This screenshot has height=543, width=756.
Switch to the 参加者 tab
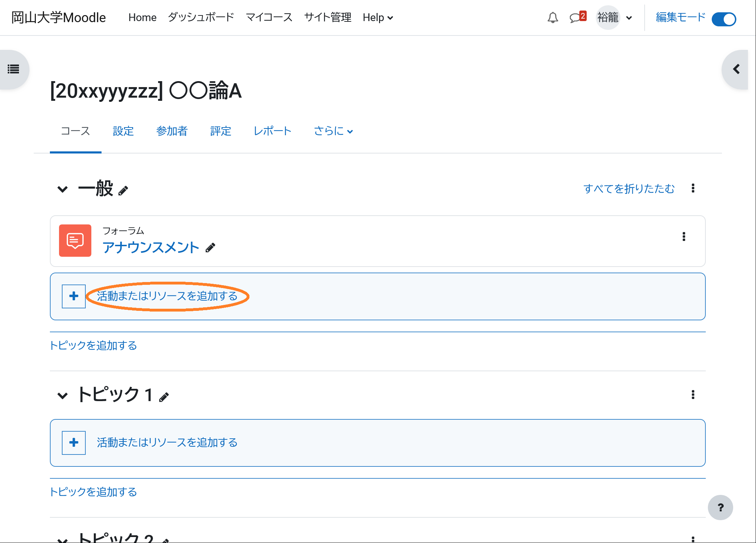coord(172,131)
